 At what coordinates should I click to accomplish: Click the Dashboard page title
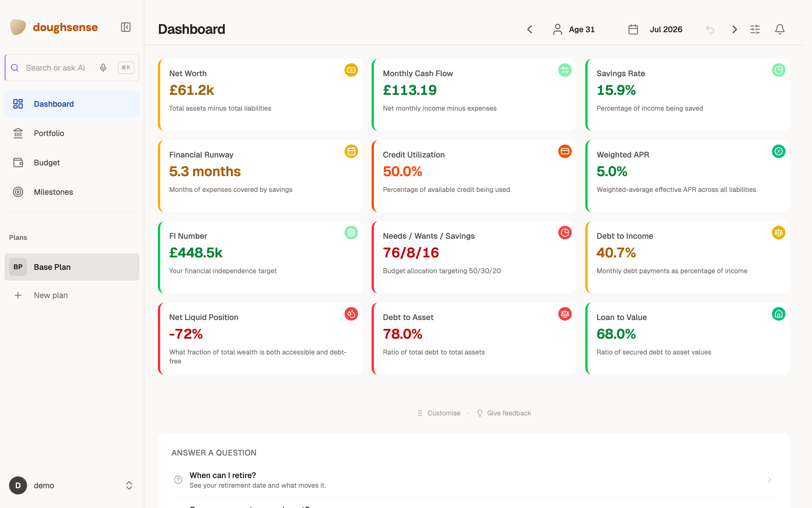pyautogui.click(x=192, y=29)
